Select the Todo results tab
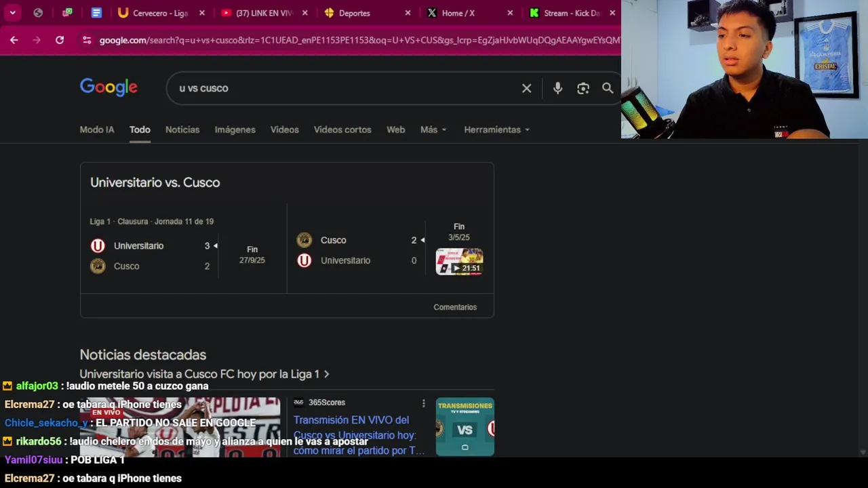This screenshot has width=868, height=488. 140,129
